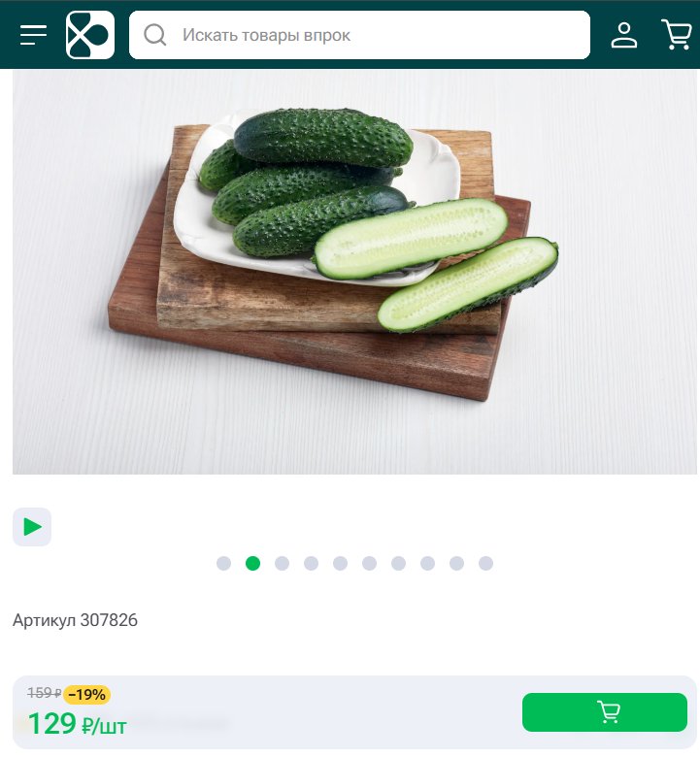This screenshot has height=757, width=700.
Task: Click the magnifier search icon
Action: [x=155, y=35]
